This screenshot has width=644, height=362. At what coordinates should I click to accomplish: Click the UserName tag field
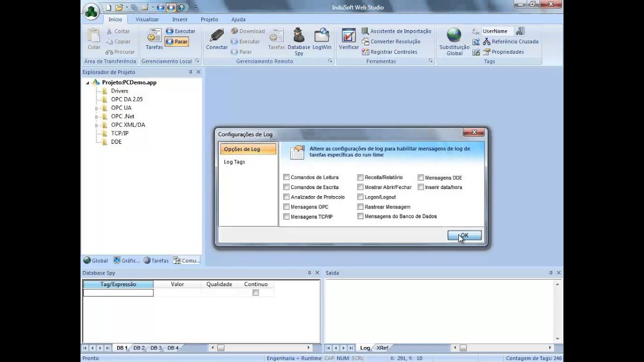(x=498, y=31)
